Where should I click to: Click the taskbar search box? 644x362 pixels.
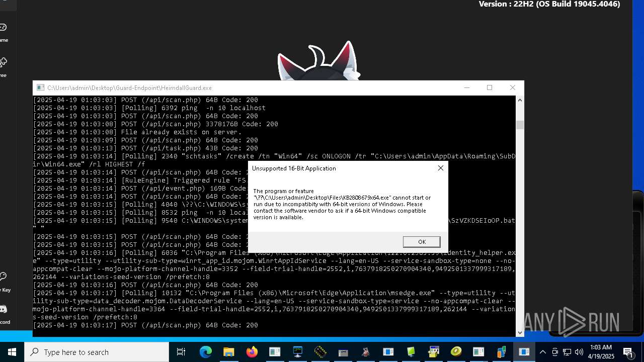(97, 352)
